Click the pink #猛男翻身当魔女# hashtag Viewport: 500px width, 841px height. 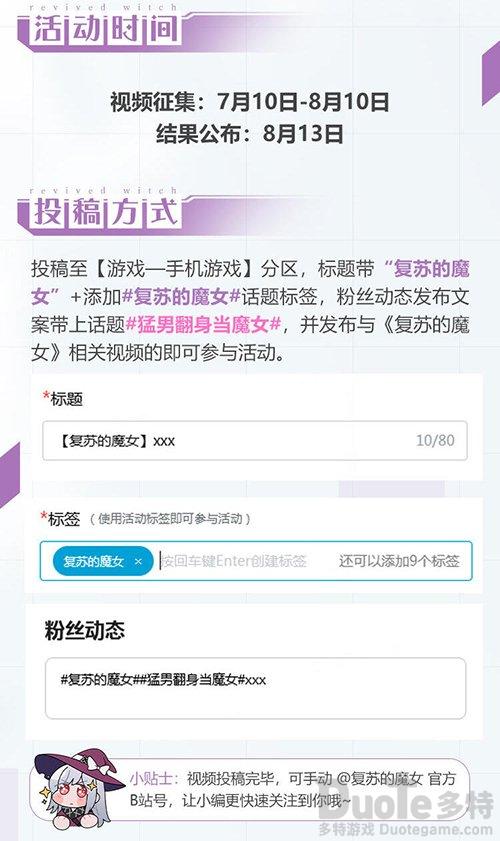[203, 325]
